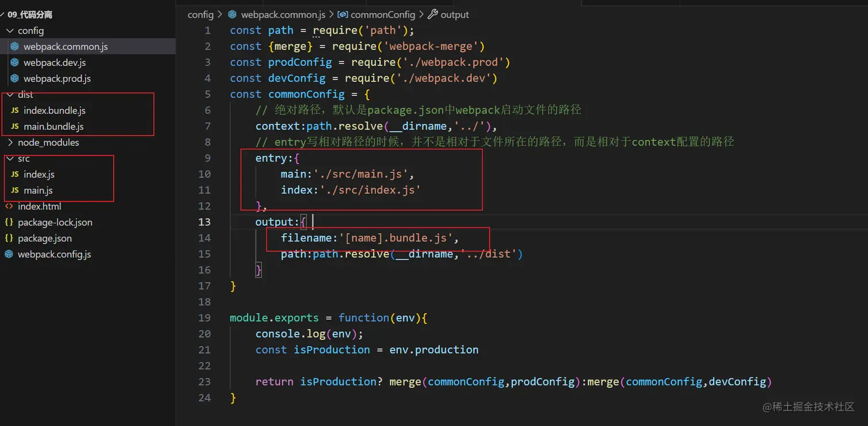The width and height of the screenshot is (868, 426).
Task: Collapse the config folder chevron
Action: 10,30
